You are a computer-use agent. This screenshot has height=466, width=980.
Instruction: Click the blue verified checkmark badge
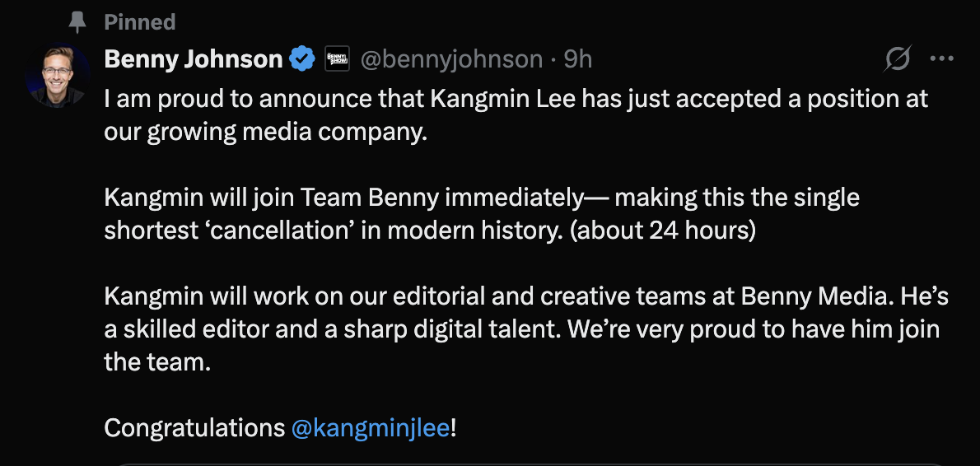[302, 59]
